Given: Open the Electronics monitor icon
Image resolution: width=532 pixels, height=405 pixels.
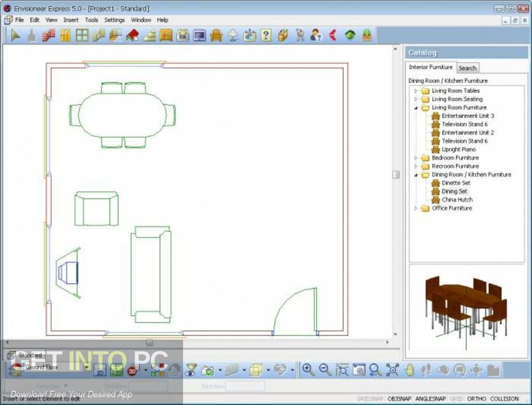Looking at the screenshot, I should [199, 35].
